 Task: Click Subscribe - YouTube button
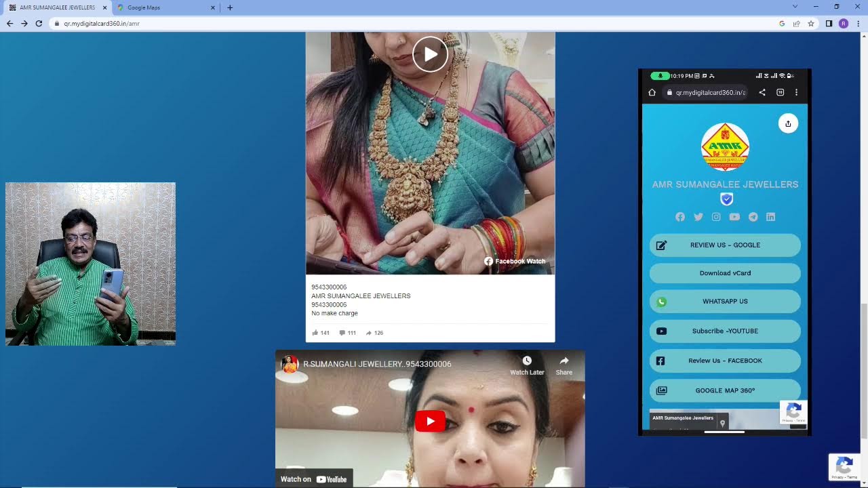point(725,331)
